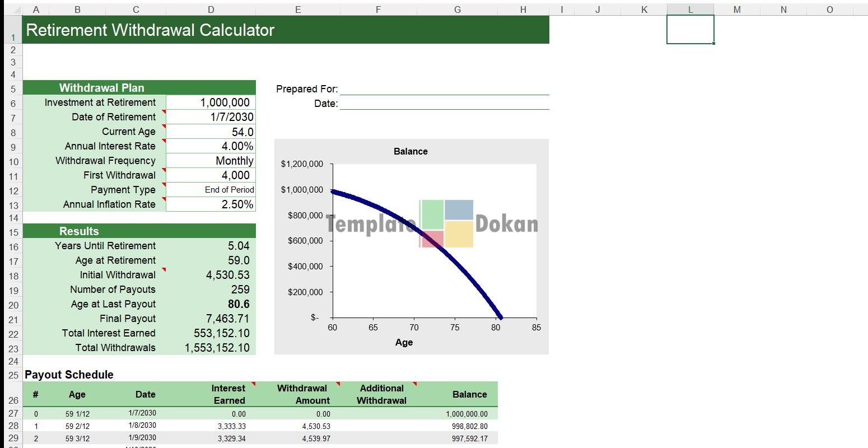
Task: Click the First Withdrawal amount 4,000
Action: pyautogui.click(x=211, y=175)
